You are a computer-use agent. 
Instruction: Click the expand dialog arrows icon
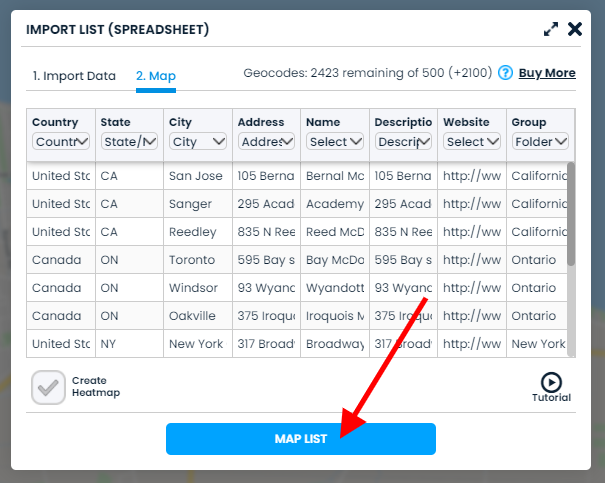tap(551, 29)
